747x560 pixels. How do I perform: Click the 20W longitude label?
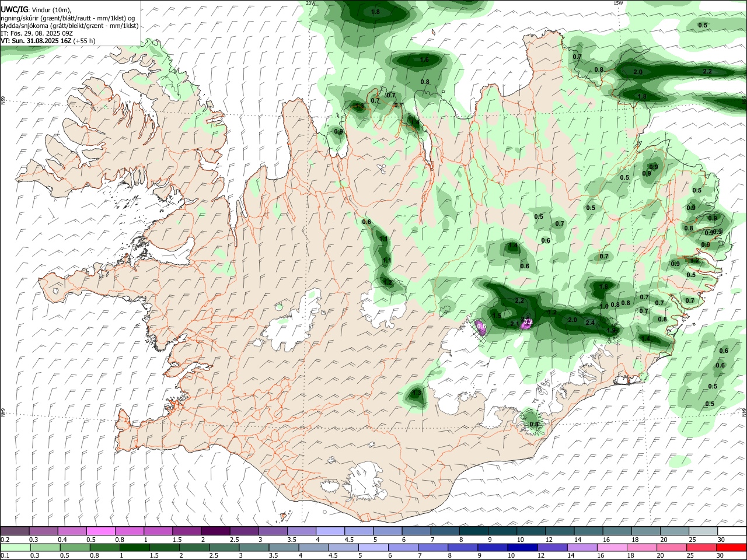310,3
